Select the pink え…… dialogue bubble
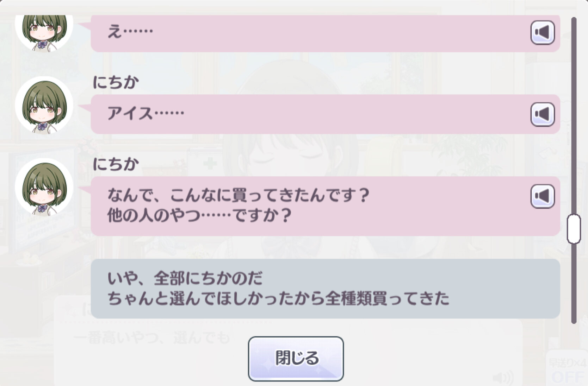 point(326,33)
